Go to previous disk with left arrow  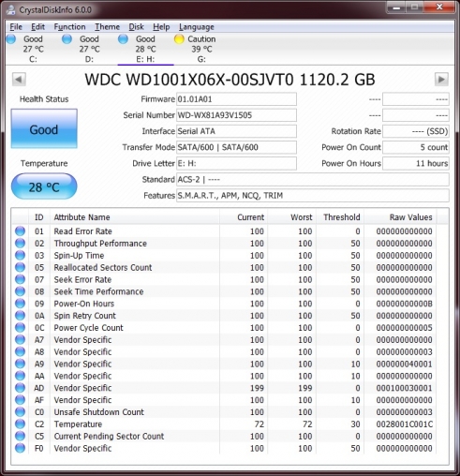tap(19, 80)
